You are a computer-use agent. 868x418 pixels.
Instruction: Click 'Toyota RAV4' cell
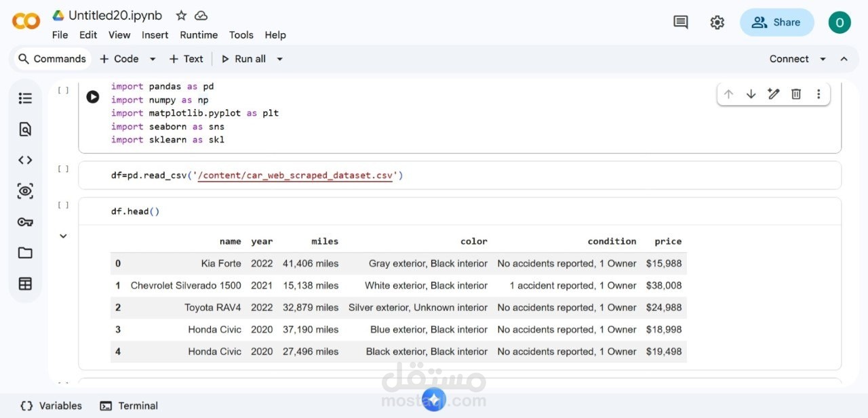tap(213, 308)
